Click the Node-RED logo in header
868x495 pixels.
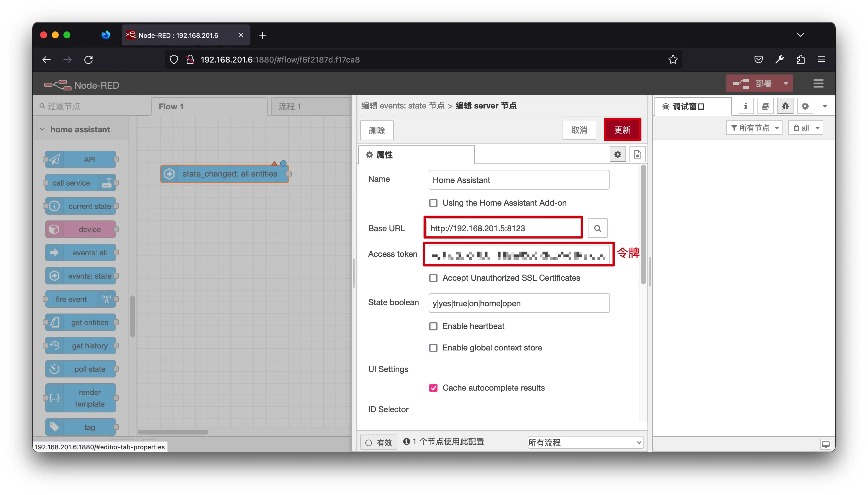[x=82, y=85]
